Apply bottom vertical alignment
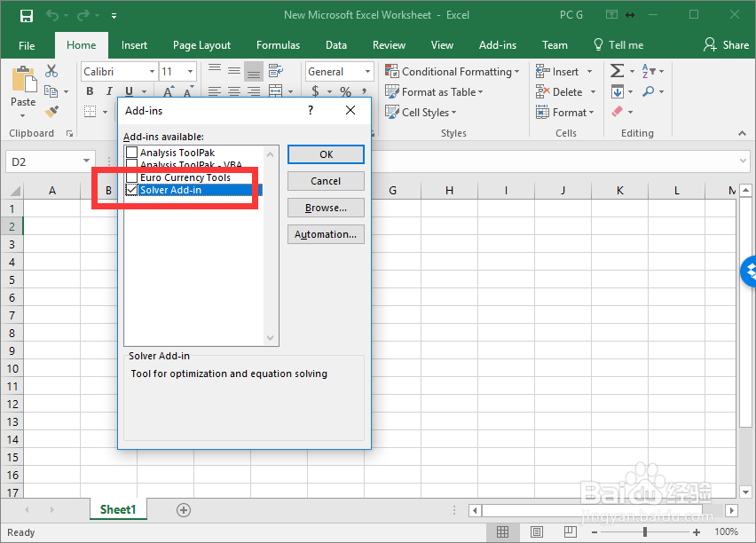The height and width of the screenshot is (543, 756). tap(254, 71)
